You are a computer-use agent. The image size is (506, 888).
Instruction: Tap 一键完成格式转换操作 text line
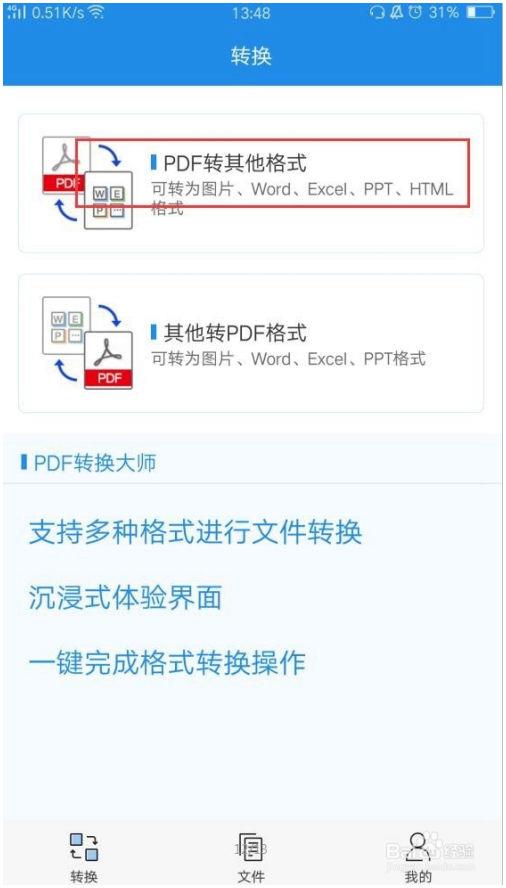click(x=167, y=662)
